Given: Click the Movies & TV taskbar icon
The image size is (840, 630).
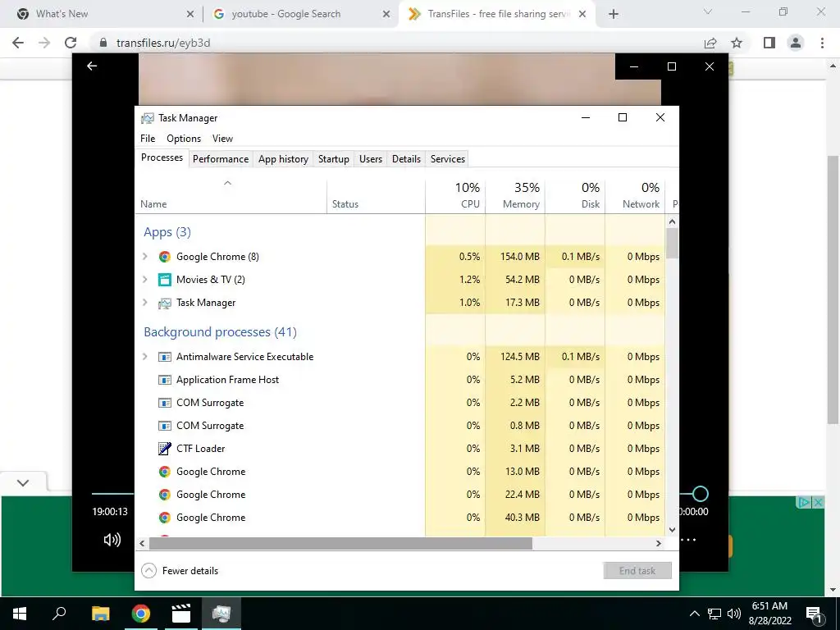Looking at the screenshot, I should click(181, 614).
